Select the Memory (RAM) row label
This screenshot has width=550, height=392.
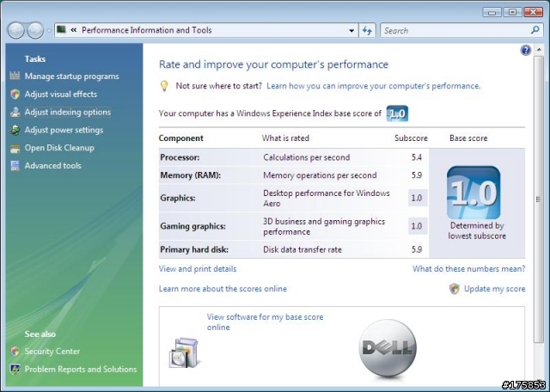coord(191,175)
